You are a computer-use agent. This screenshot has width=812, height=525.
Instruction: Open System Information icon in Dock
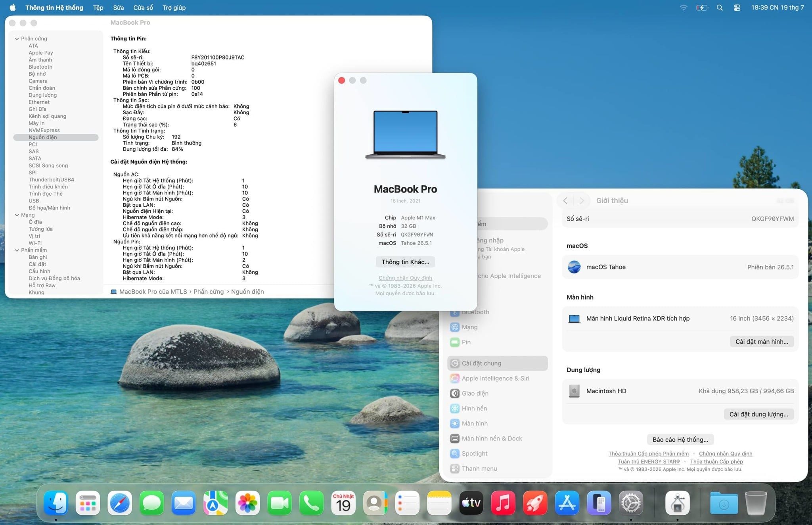point(677,503)
